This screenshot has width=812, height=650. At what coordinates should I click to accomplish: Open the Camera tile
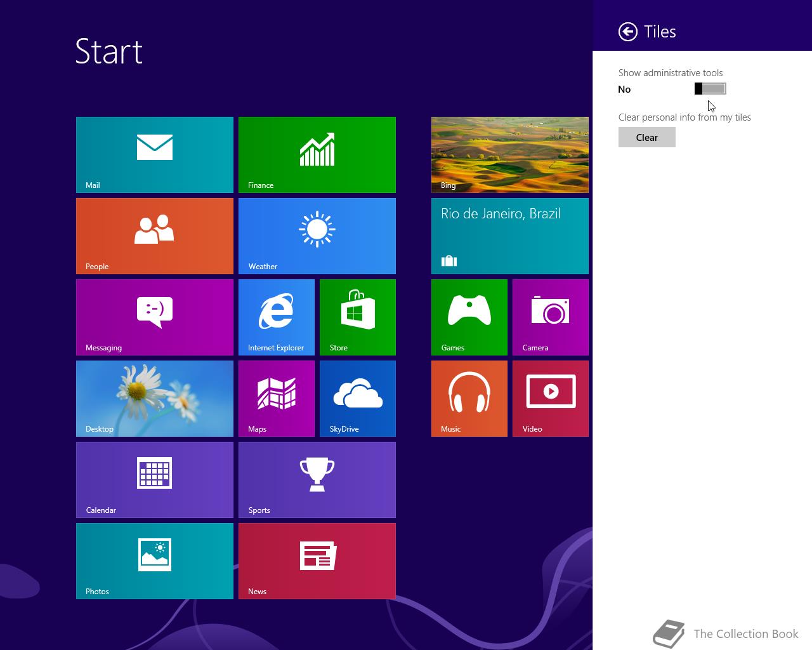click(x=551, y=317)
